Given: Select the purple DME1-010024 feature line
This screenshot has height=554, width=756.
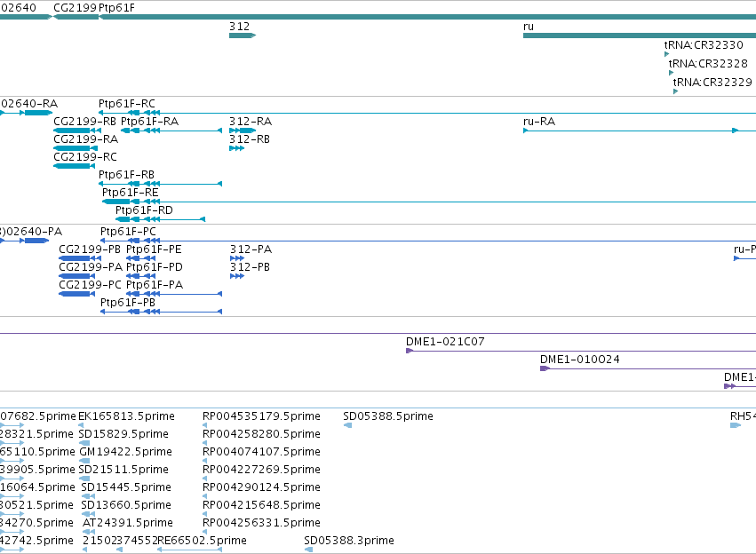Looking at the screenshot, I should tap(648, 369).
